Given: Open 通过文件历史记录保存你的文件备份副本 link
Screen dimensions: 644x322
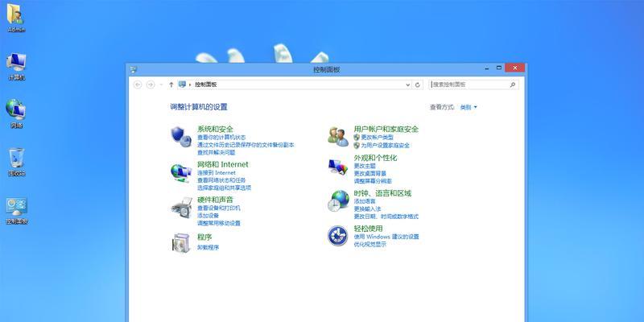Looking at the screenshot, I should tap(246, 145).
